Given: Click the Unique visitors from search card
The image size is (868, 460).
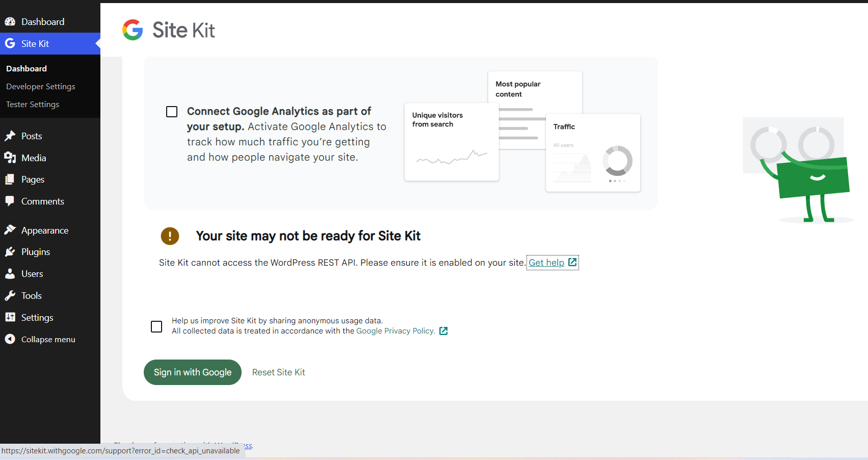Looking at the screenshot, I should pyautogui.click(x=452, y=142).
